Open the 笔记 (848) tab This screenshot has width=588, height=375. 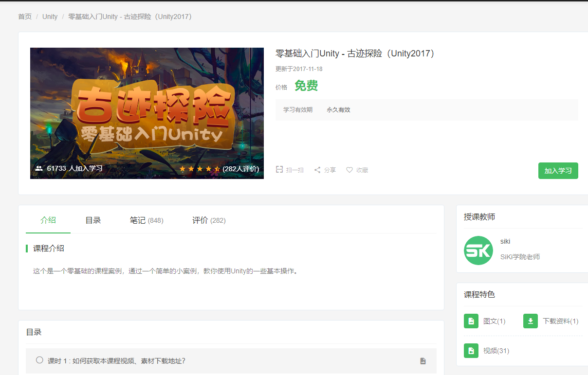click(x=147, y=220)
